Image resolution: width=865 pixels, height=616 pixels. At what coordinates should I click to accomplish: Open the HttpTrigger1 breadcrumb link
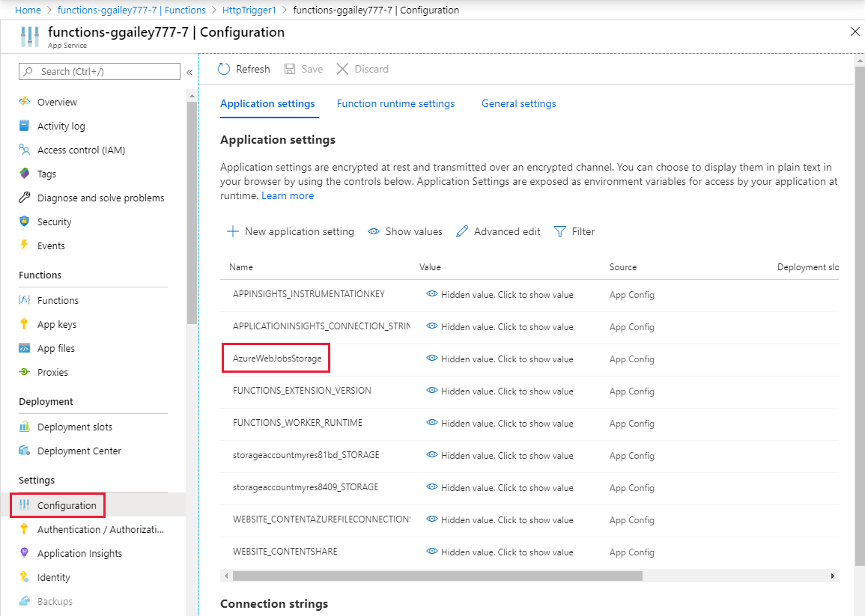click(249, 10)
